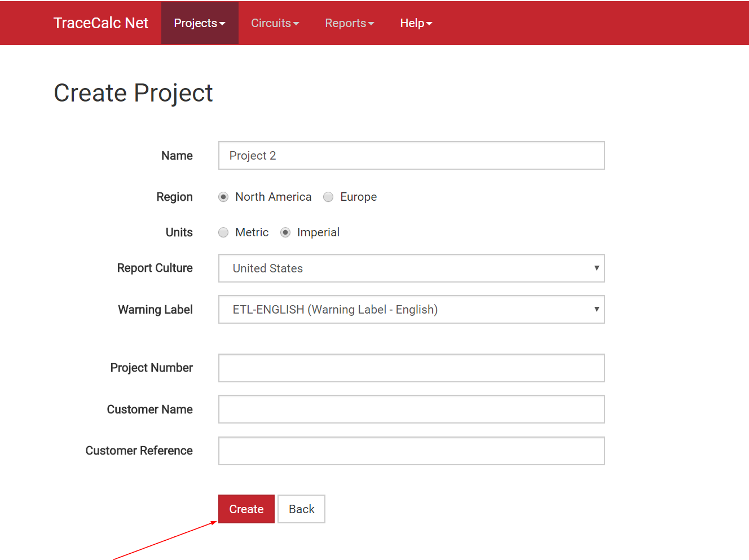
Task: Click the Create Project page heading
Action: 133,93
